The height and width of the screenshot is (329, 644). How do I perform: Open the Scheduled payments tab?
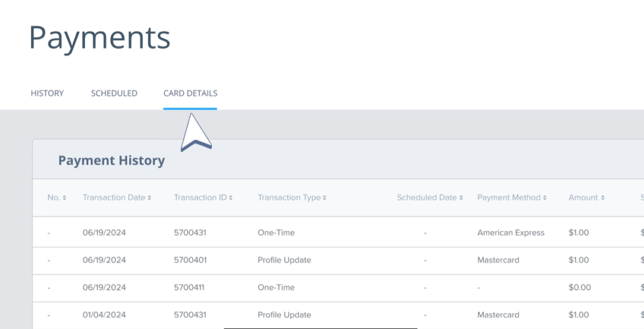(x=114, y=93)
